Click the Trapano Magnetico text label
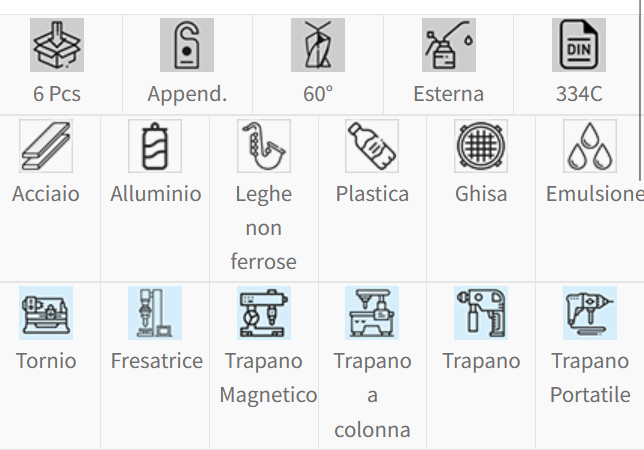This screenshot has width=644, height=450. pyautogui.click(x=268, y=378)
